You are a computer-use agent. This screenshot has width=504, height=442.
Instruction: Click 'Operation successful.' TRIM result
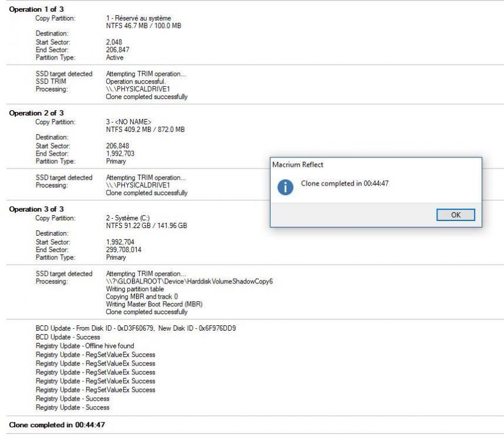pyautogui.click(x=136, y=81)
